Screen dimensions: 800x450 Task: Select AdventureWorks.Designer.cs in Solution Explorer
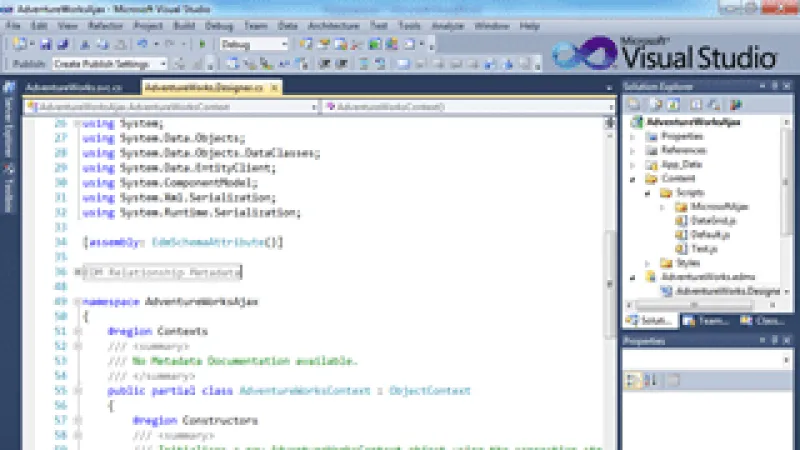pyautogui.click(x=728, y=291)
